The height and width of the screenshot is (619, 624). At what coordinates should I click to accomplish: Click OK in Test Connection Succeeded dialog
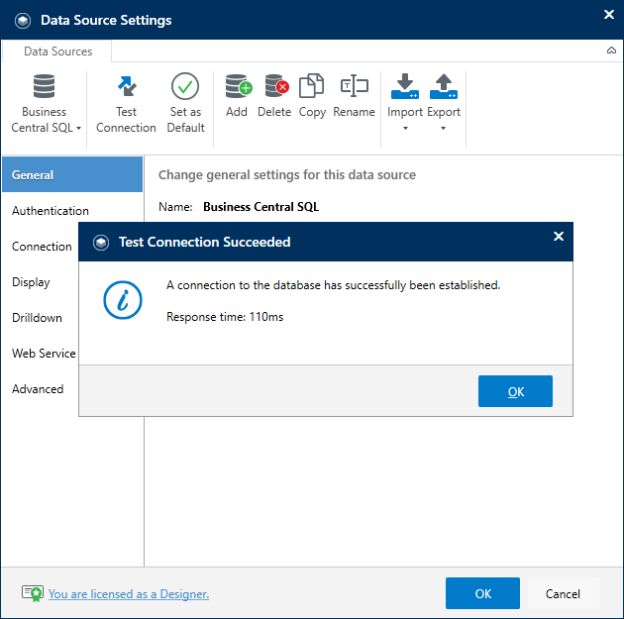pos(515,391)
